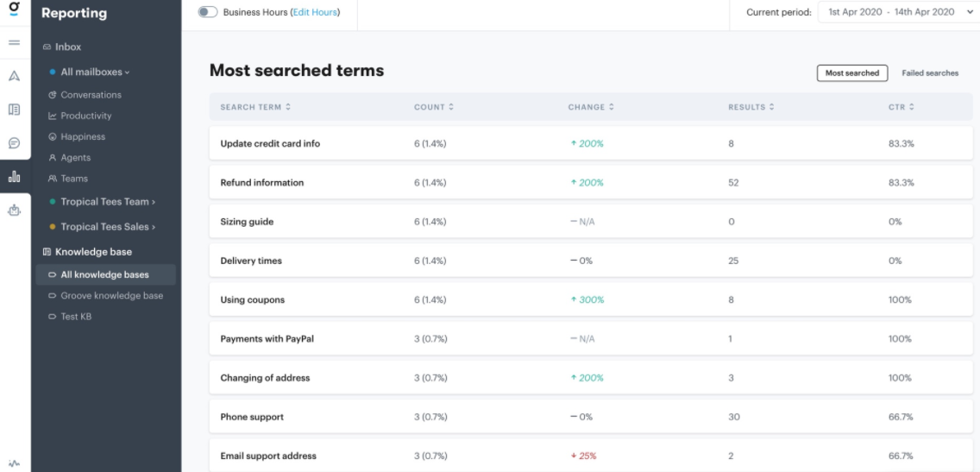
Task: Click the Groove logo icon
Action: point(14,11)
